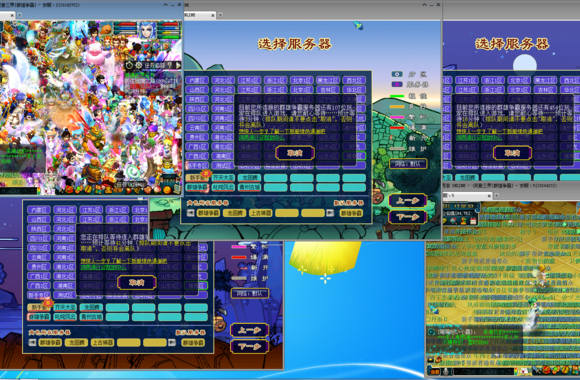Select the 贵州古城 server beside the 41-minute queue
This screenshot has height=380, width=580.
(x=91, y=317)
